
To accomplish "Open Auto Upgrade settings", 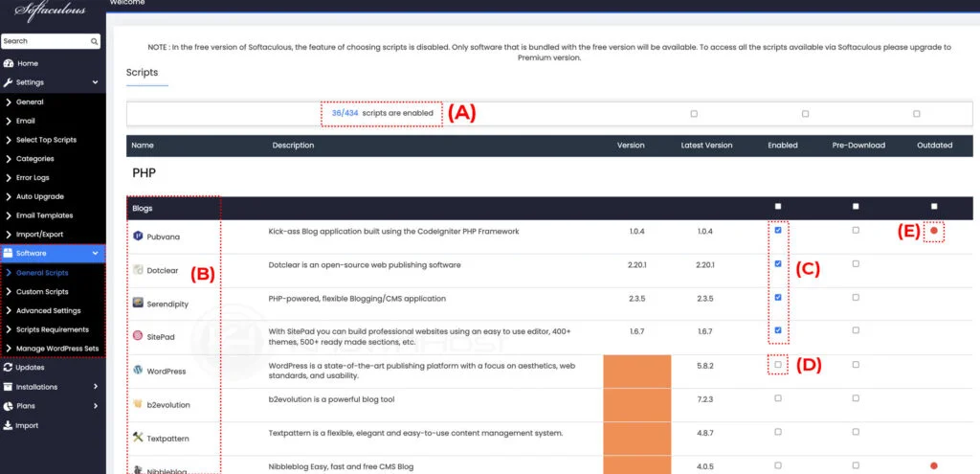I will [40, 196].
